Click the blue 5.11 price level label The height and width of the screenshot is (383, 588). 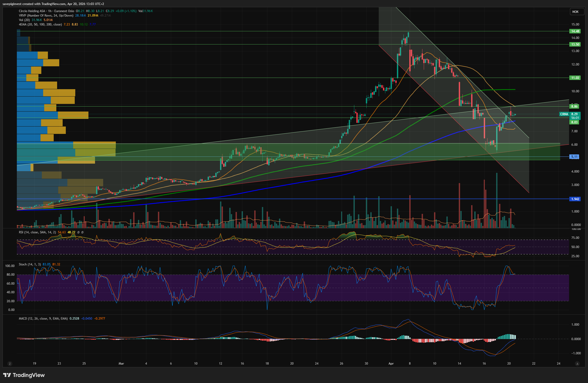click(x=574, y=157)
